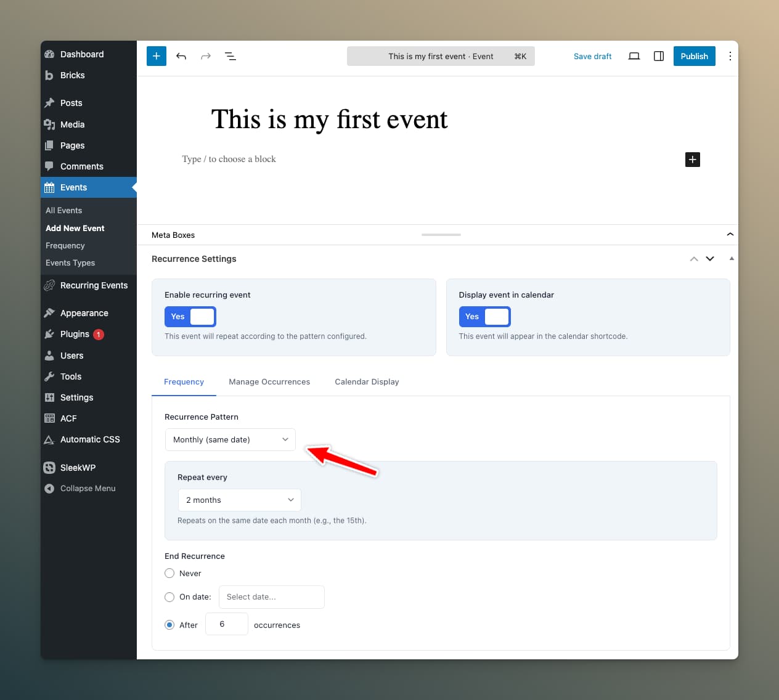The image size is (779, 700).
Task: Click the Meta Boxes resize drag handle
Action: (x=441, y=235)
